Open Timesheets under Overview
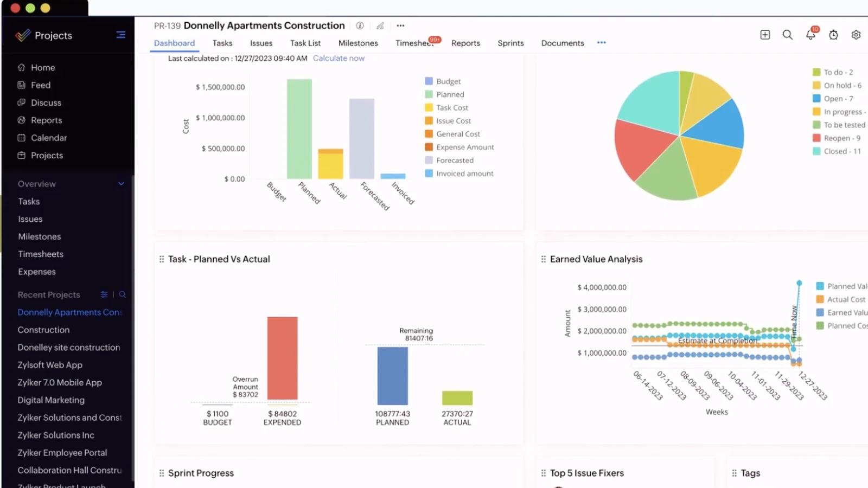Screen dimensions: 868x488 [x=41, y=254]
